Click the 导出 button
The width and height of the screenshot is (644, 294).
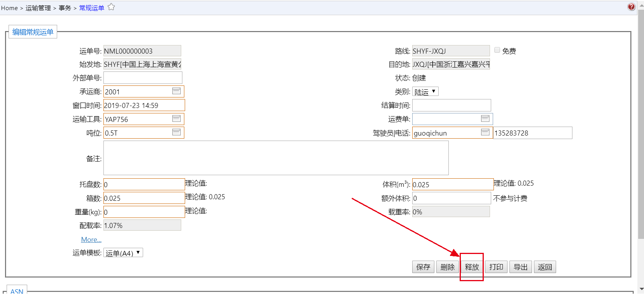[520, 267]
